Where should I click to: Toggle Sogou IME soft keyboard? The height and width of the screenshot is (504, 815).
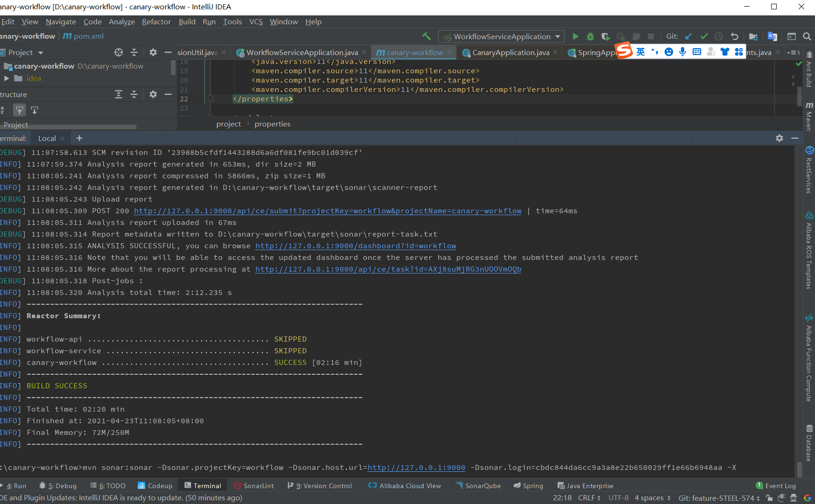[697, 52]
